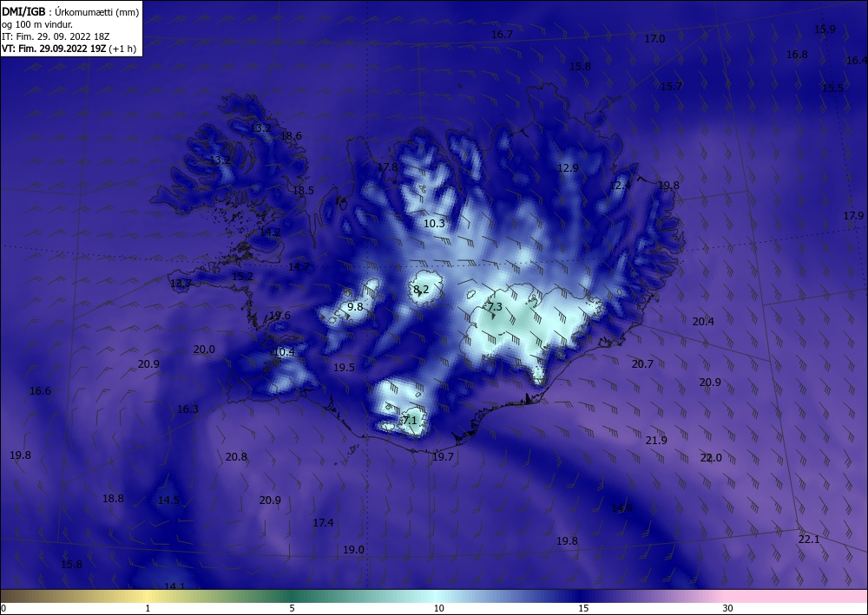Click the valid time 'VT: Fim. 29.09.2022 19Z (+1 h)'
Image resolution: width=868 pixels, height=615 pixels.
click(x=69, y=49)
